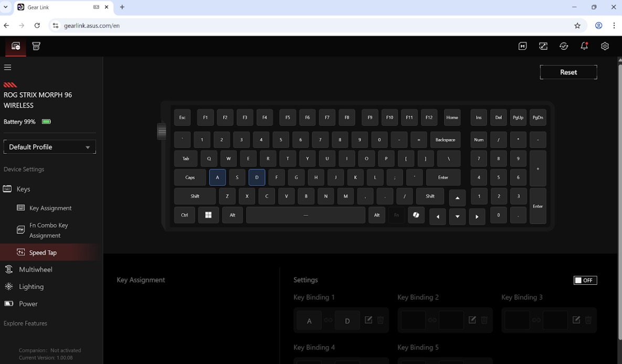Edit Key Binding 3 pencil icon

click(x=576, y=319)
